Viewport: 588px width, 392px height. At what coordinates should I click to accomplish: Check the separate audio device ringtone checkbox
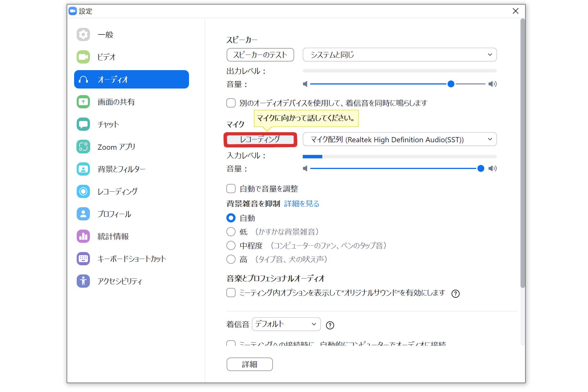point(231,103)
